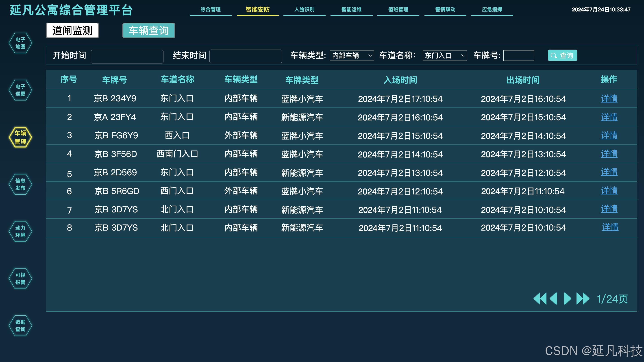Open 详情 link for 京B FG6Y9

pos(609,135)
